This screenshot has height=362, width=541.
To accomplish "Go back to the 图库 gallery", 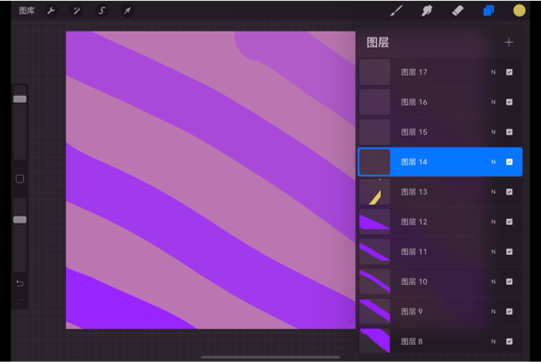I will tap(27, 11).
